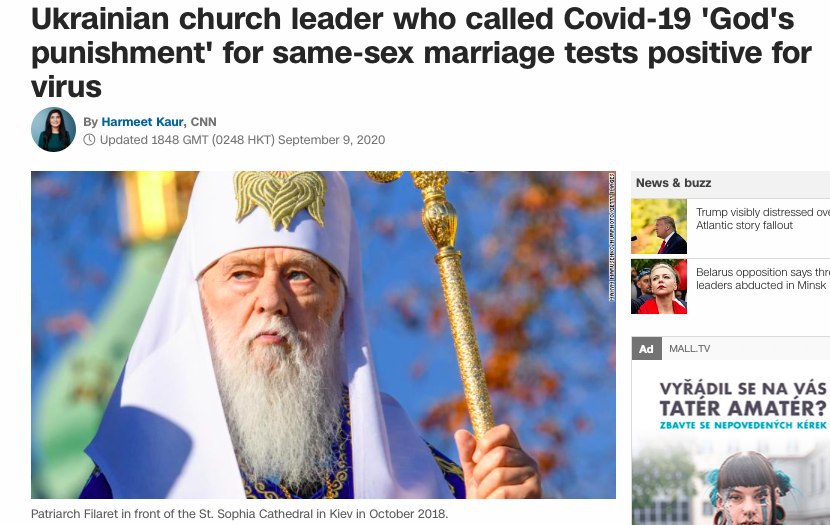Click the ad subtitle Zbavte se nepovedených kérek

(x=743, y=425)
